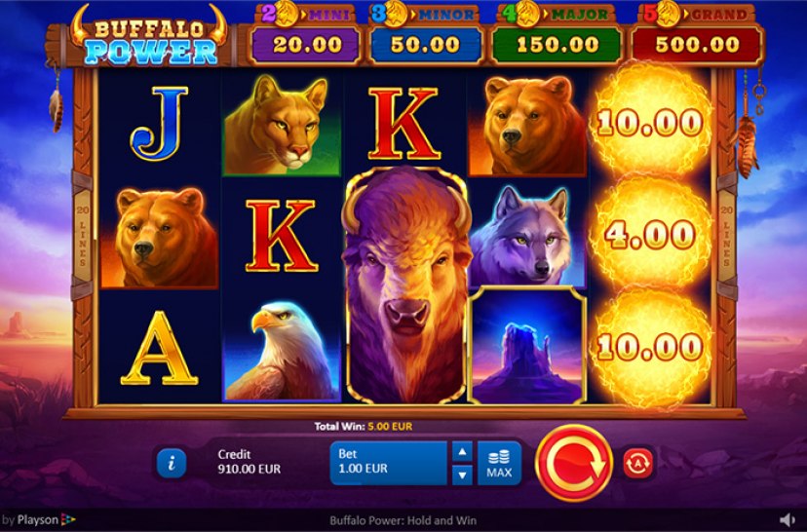Select the Bet 1.00 EUR field
This screenshot has width=807, height=532.
(x=388, y=463)
